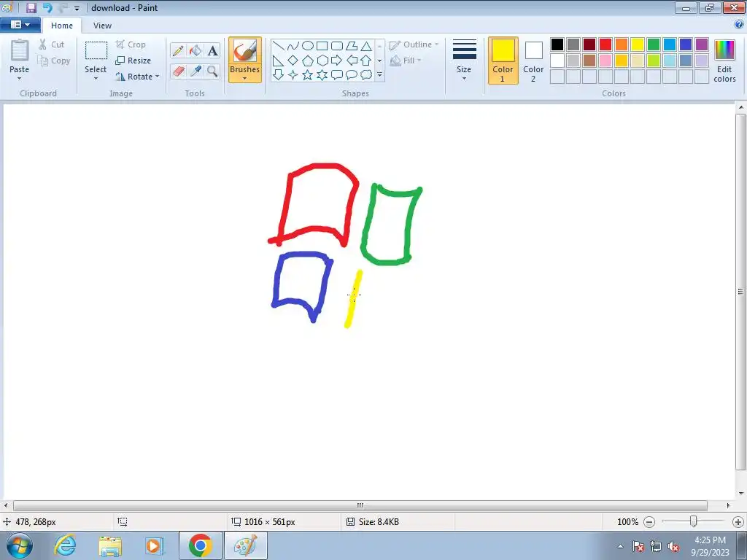Choose the Diamond shape
The height and width of the screenshot is (560, 747).
[x=293, y=61]
